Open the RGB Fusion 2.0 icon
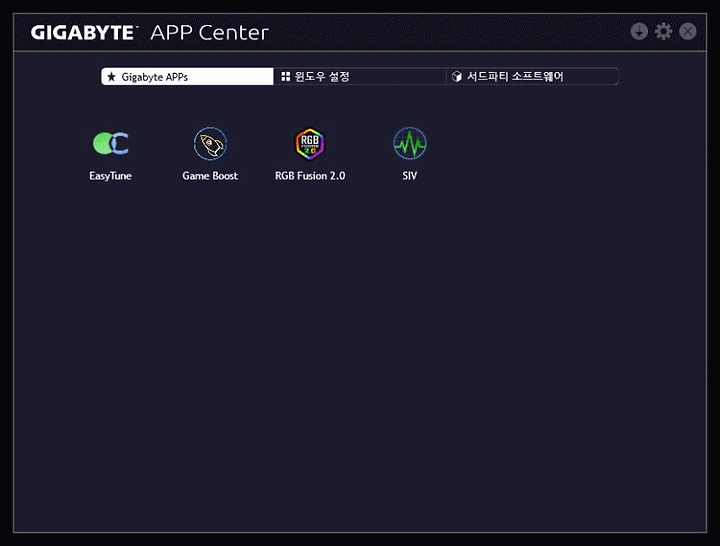 tap(310, 144)
